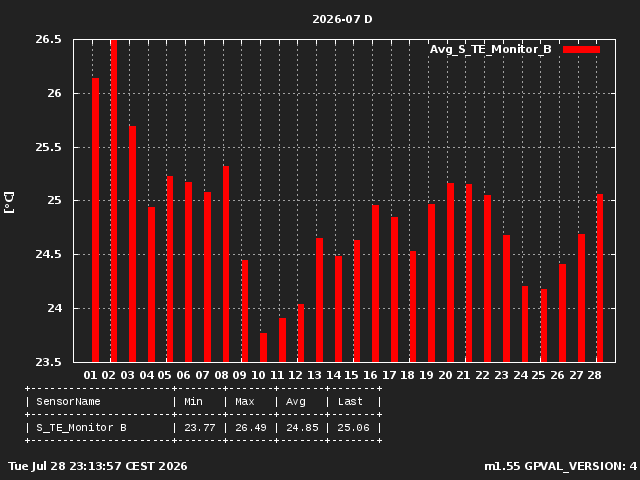Click the Avg value 24.85

tap(302, 428)
